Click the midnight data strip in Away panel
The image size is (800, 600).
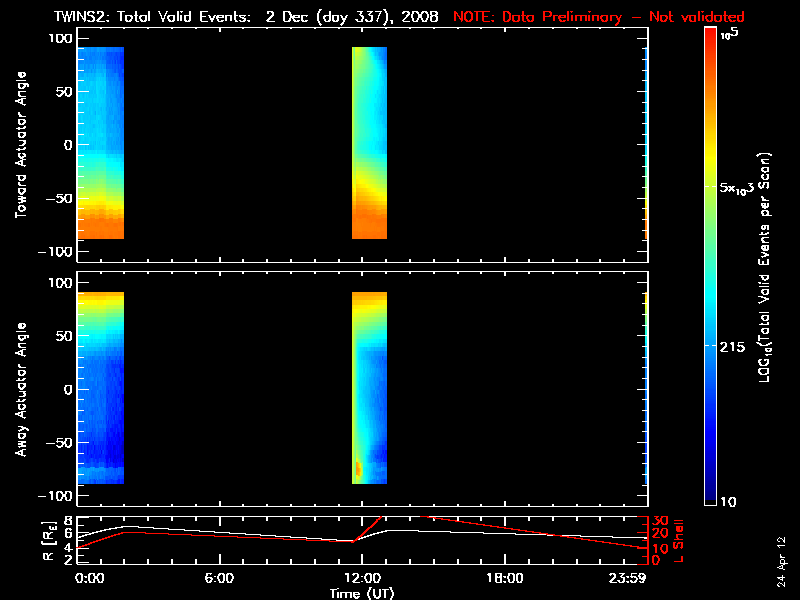[100, 388]
